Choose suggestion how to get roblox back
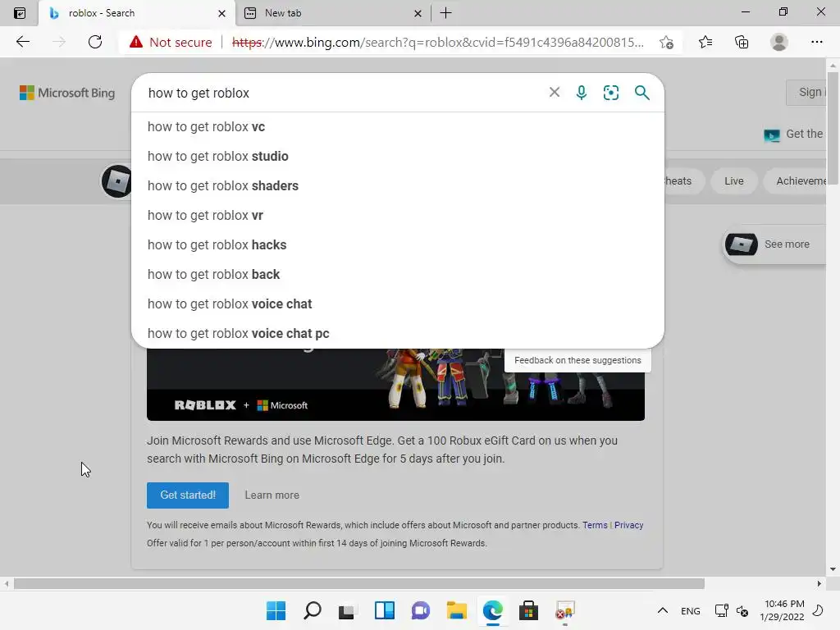The image size is (840, 630). point(398,274)
